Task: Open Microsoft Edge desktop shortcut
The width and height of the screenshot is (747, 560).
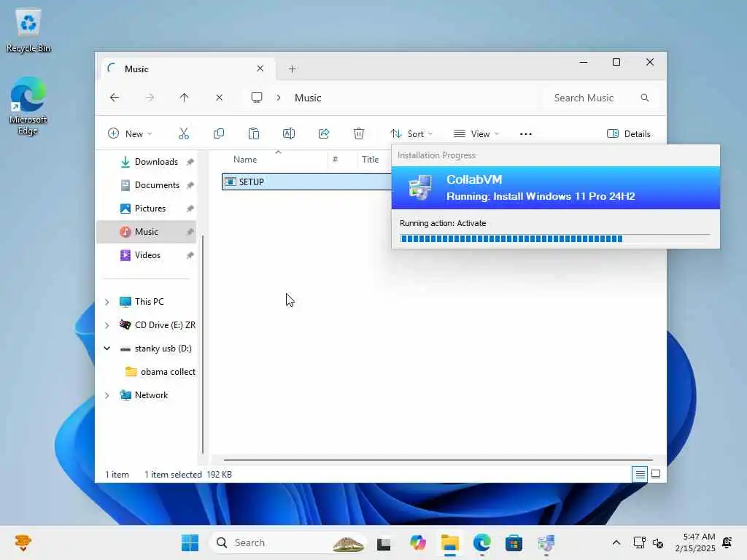Action: click(x=28, y=106)
